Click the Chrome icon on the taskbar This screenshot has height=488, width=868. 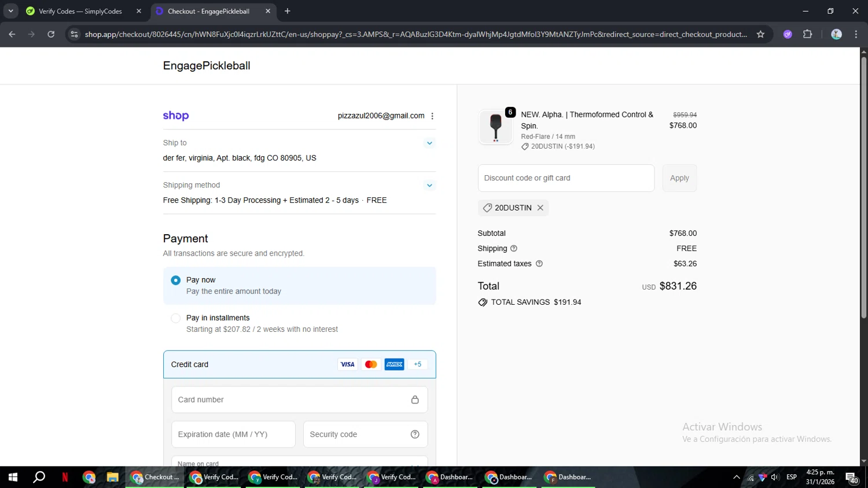click(x=89, y=477)
